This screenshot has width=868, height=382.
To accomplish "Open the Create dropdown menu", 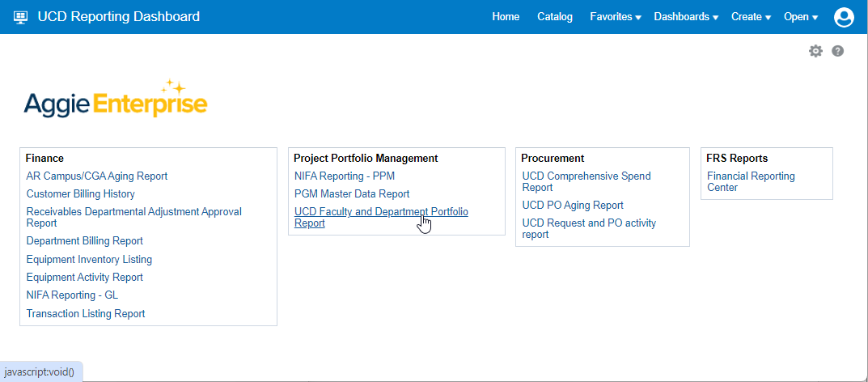I will [750, 17].
